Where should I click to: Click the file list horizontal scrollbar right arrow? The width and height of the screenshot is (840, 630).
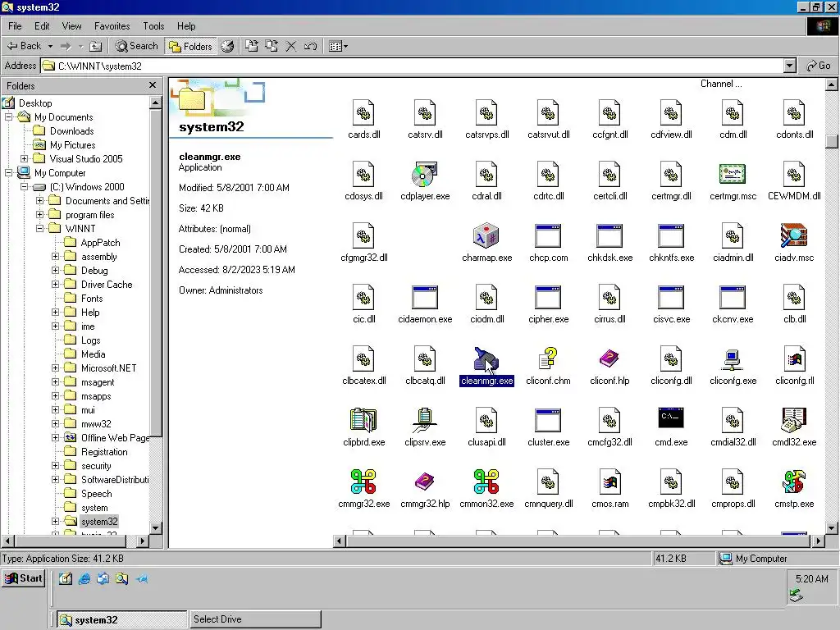click(x=818, y=541)
